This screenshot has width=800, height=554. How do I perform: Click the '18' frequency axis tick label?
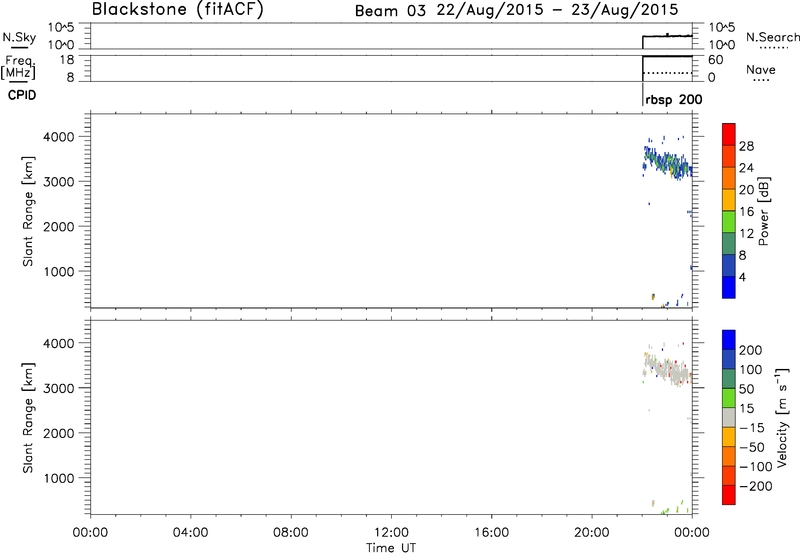[67, 60]
